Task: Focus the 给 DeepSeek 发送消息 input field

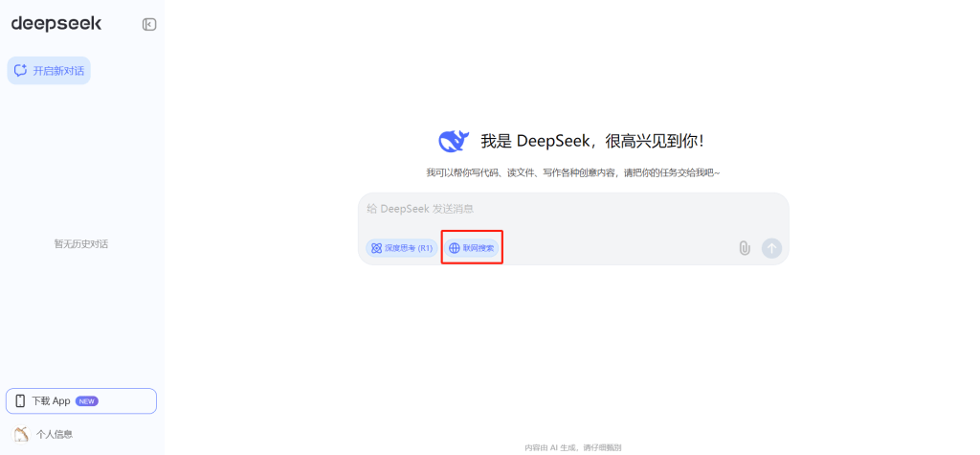Action: tap(573, 209)
